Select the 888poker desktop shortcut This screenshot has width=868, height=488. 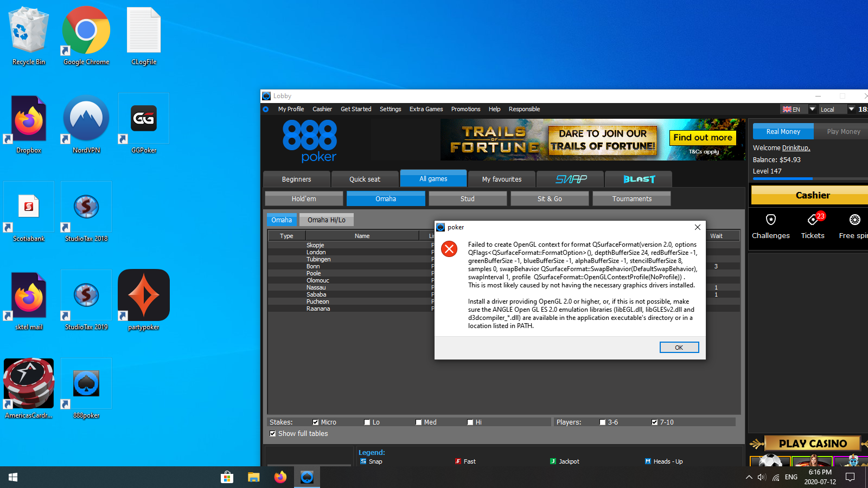pyautogui.click(x=86, y=389)
